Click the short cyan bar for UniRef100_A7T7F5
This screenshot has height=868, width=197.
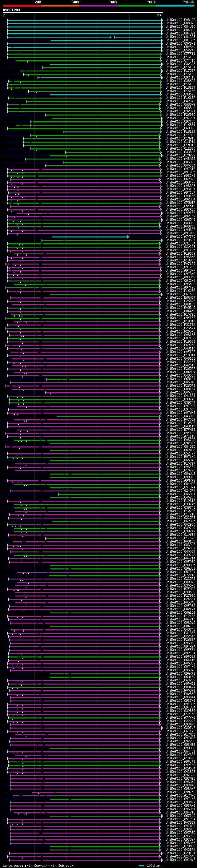[90, 237]
